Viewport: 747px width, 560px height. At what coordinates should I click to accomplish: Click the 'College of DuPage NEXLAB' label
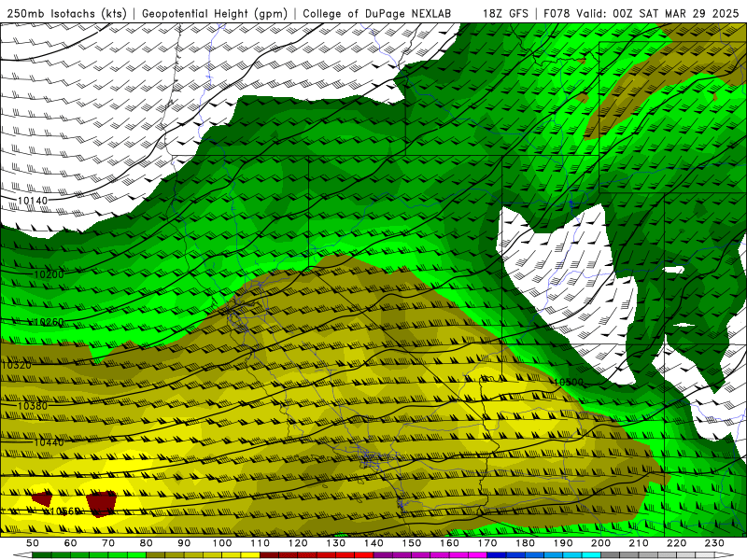click(x=377, y=14)
